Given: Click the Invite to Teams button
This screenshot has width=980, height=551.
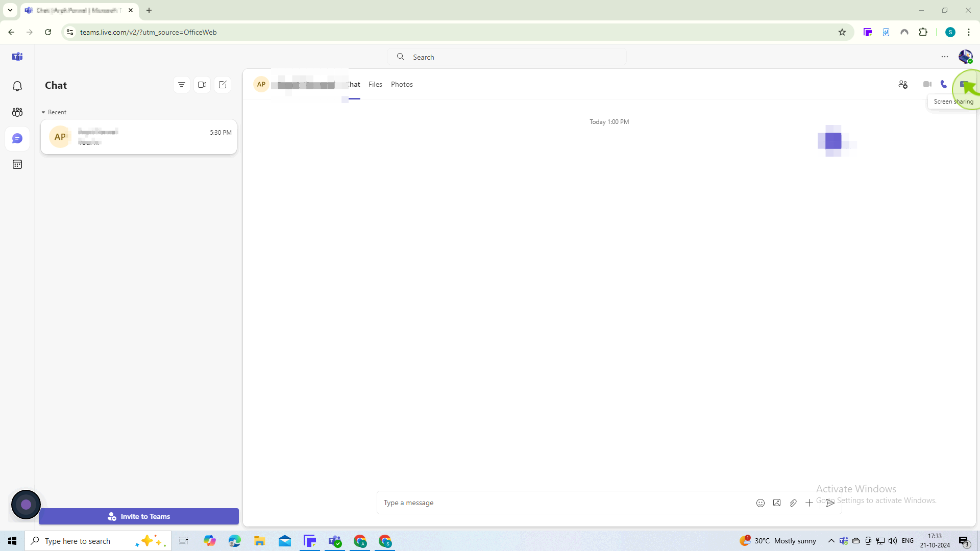Looking at the screenshot, I should point(139,516).
